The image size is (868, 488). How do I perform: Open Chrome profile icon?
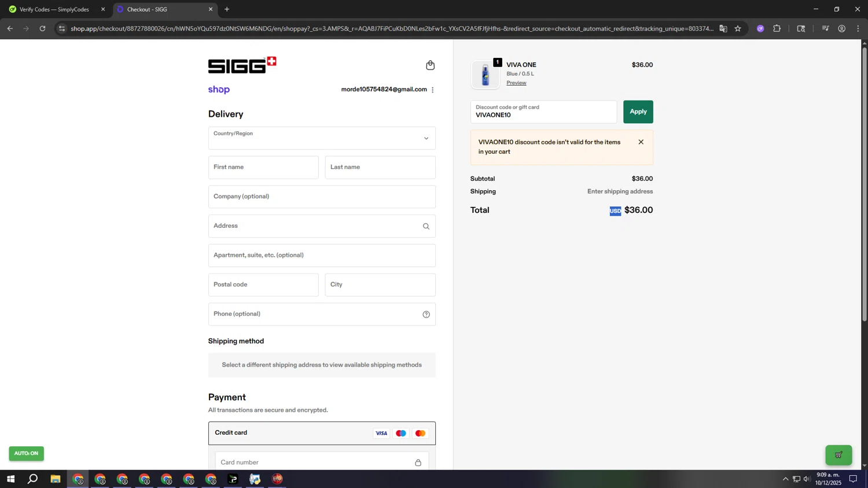tap(842, 28)
